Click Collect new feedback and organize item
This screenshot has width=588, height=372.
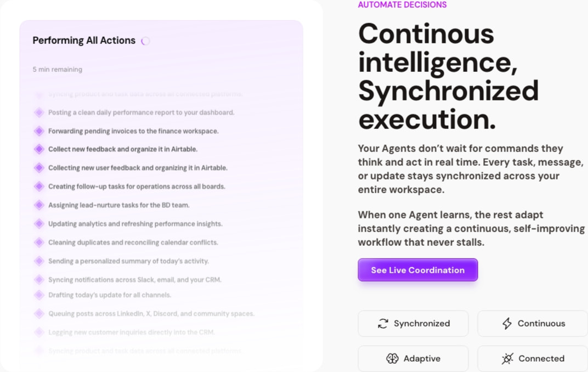[123, 149]
